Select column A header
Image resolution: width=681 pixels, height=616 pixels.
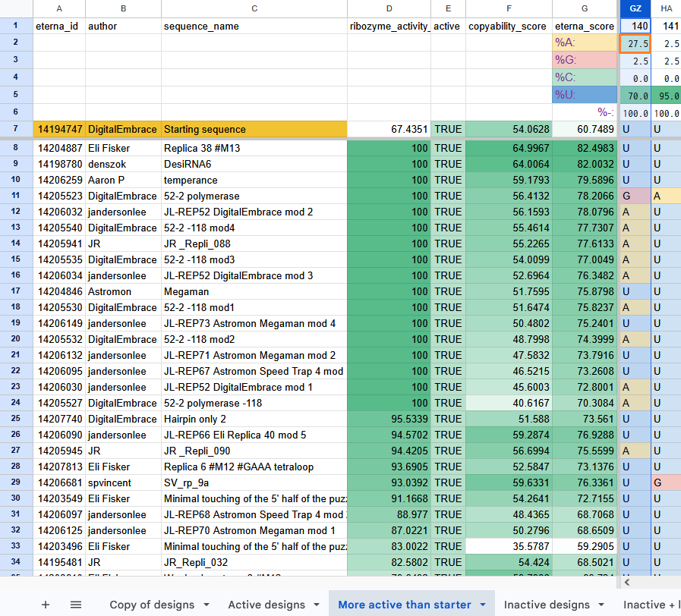pos(59,8)
